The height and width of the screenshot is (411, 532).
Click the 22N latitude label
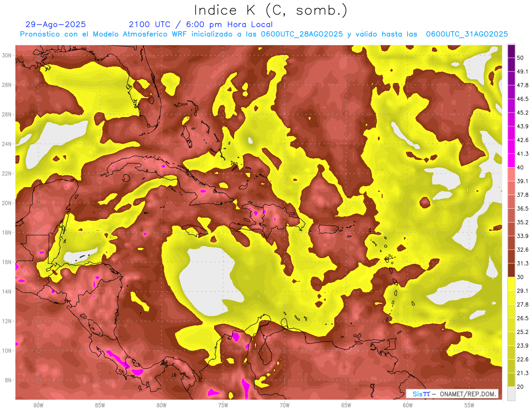(x=7, y=173)
